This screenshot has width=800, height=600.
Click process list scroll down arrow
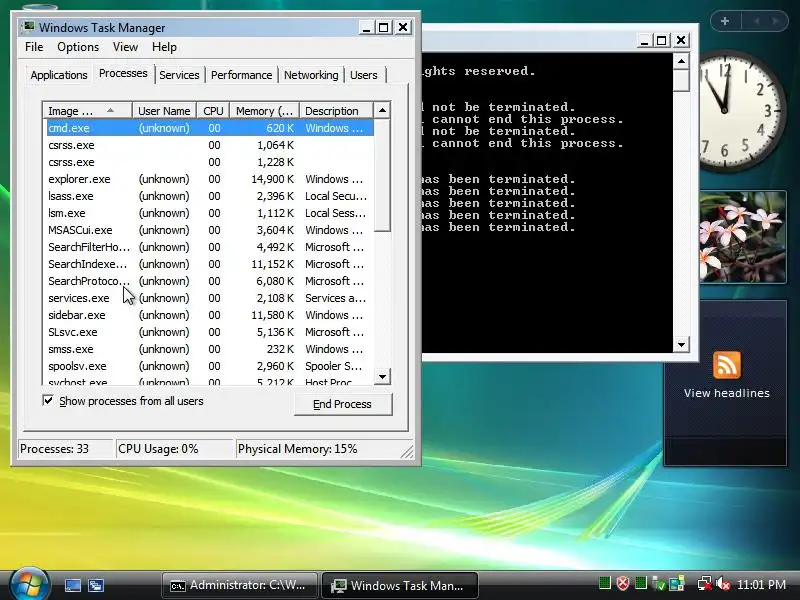(382, 377)
